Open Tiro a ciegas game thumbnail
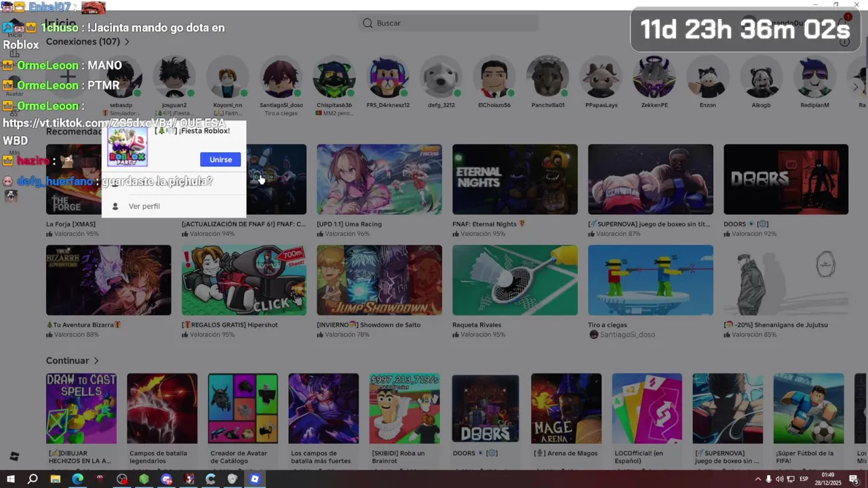This screenshot has height=488, width=868. click(x=650, y=280)
